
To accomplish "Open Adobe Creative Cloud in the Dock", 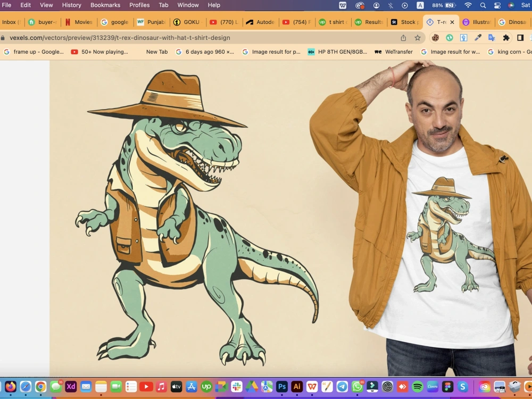I will [485, 386].
